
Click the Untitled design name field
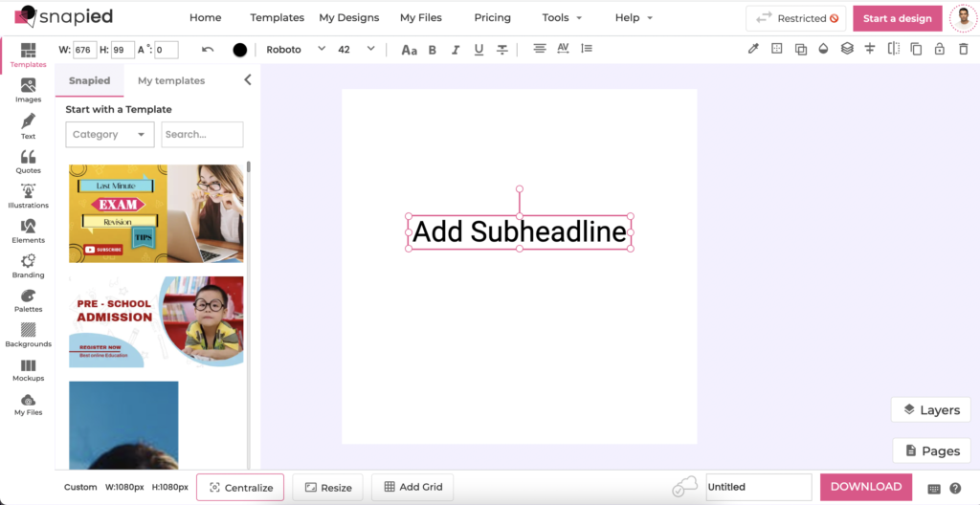[759, 487]
